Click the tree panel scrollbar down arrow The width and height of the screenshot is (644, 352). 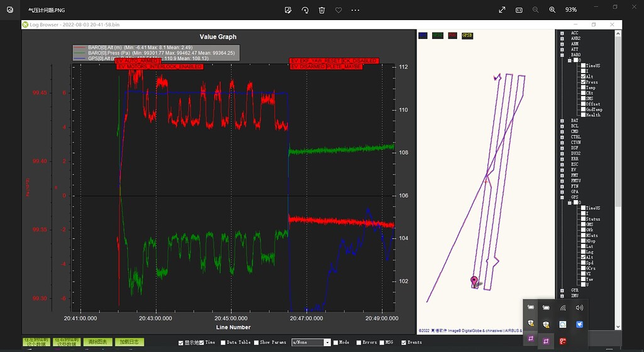[618, 327]
